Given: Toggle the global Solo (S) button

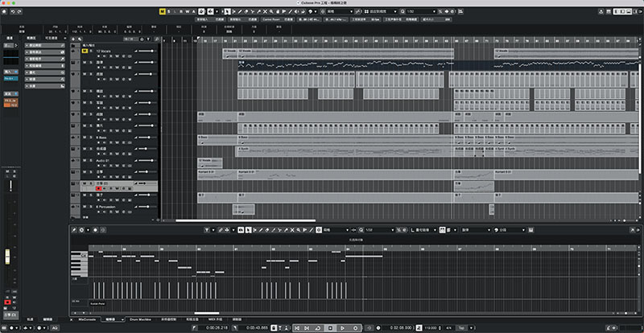Looking at the screenshot, I should coord(168,11).
